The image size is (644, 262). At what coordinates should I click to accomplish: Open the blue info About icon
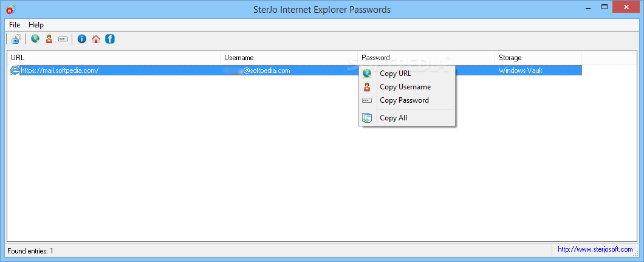tap(82, 39)
